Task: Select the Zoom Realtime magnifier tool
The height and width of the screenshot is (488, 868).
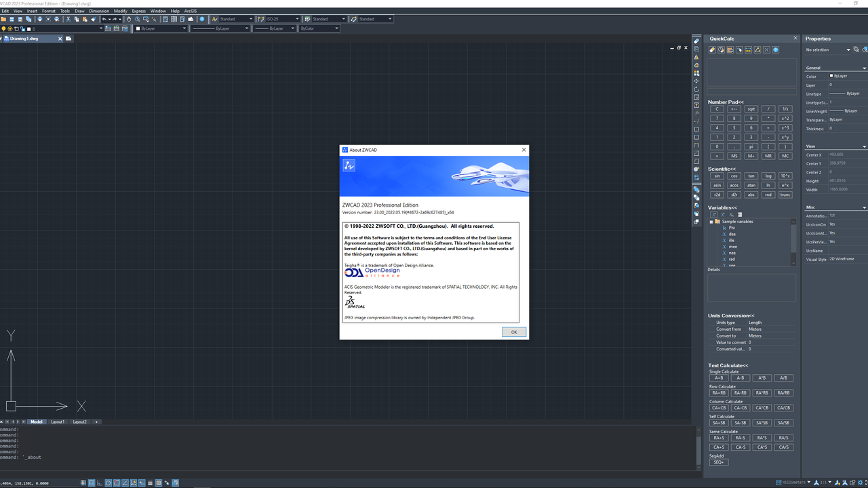Action: 138,19
